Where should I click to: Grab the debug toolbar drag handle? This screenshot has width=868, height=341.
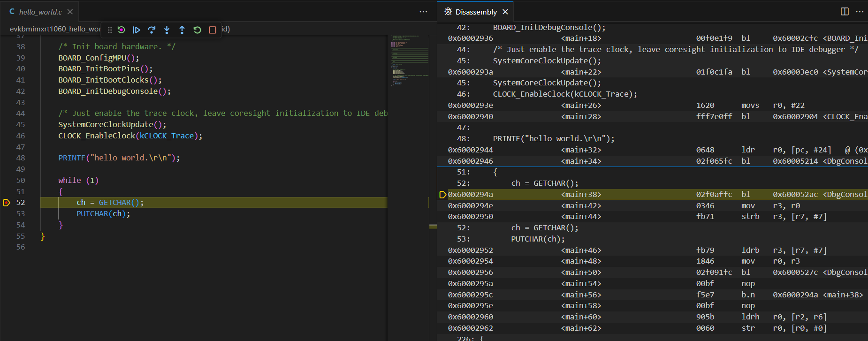tap(110, 30)
